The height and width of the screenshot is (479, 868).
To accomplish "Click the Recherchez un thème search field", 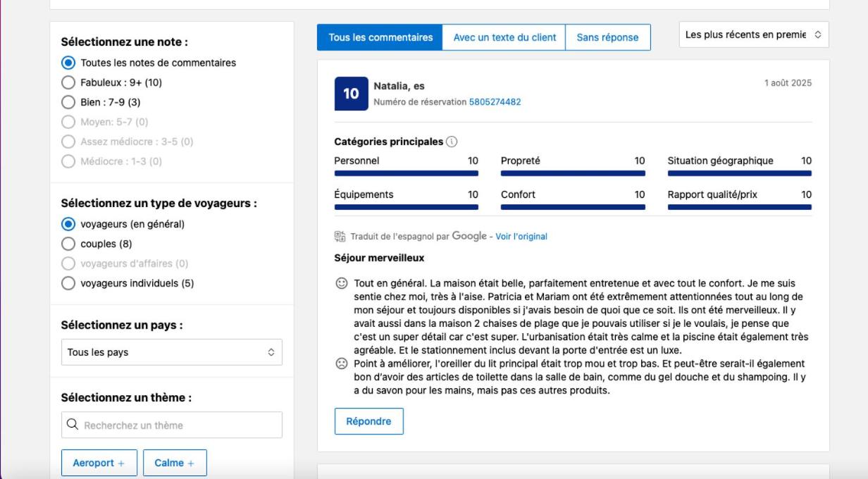I will [180, 425].
